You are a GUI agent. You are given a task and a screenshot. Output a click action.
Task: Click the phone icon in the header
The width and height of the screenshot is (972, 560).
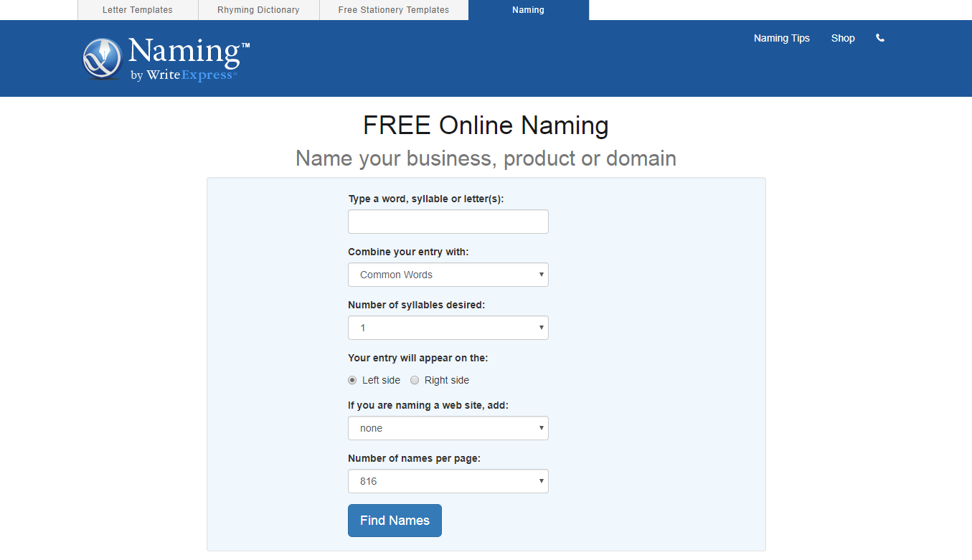(879, 38)
